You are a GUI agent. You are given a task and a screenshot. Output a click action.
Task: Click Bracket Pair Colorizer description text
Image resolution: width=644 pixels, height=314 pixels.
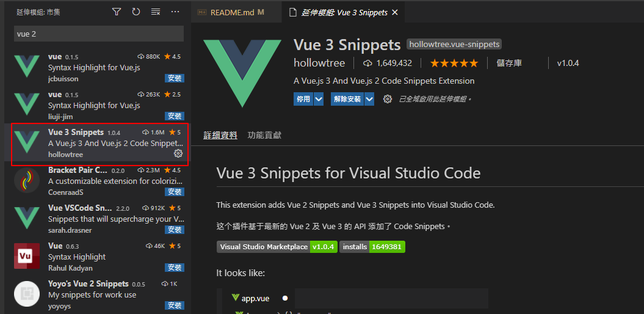115,181
